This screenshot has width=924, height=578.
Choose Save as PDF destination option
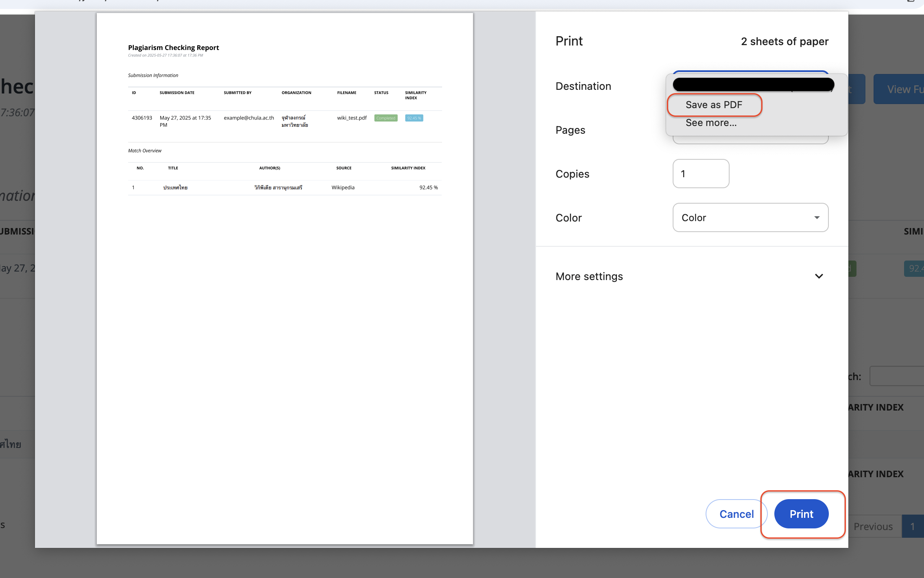pos(714,105)
